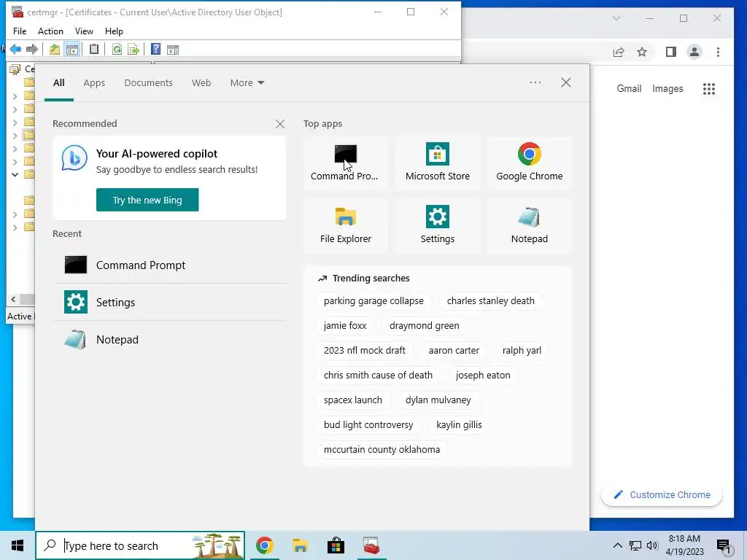
Task: Open recent Notepad entry
Action: (x=169, y=340)
